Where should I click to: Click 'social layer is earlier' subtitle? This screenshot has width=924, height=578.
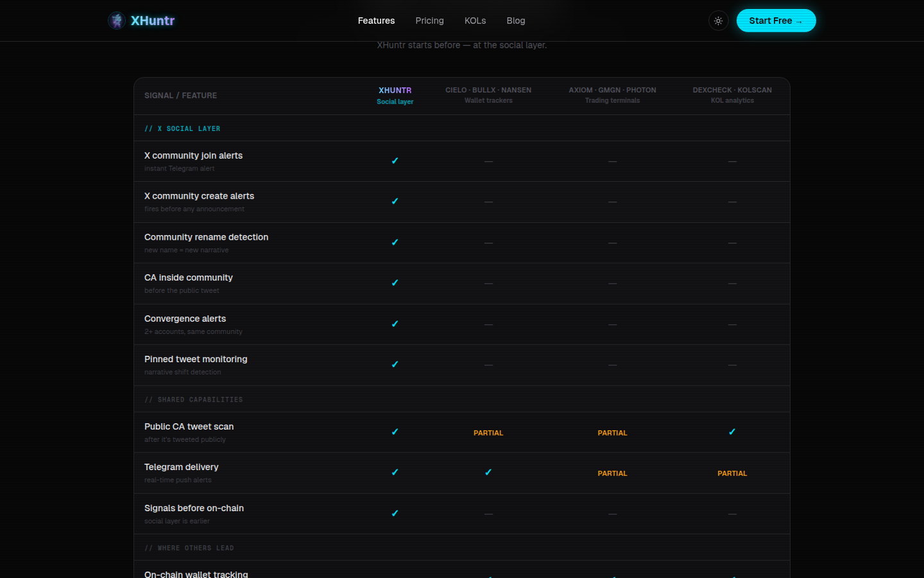tap(176, 521)
